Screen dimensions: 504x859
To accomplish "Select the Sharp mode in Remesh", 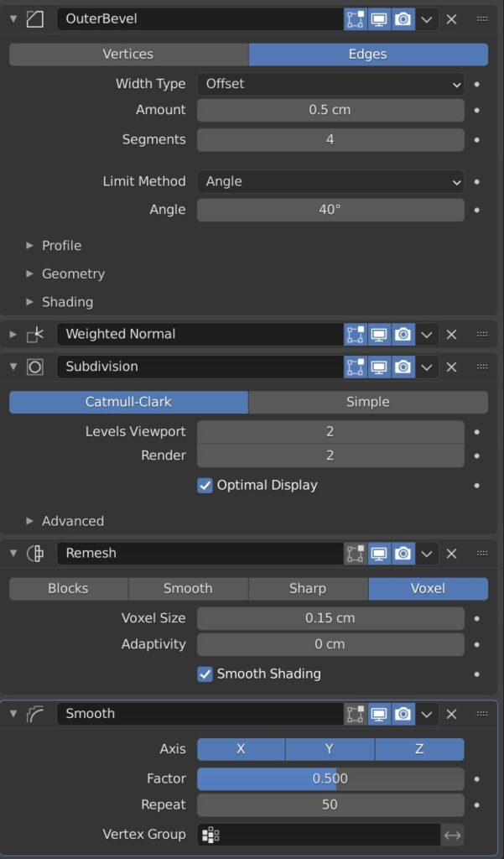I will [x=308, y=588].
